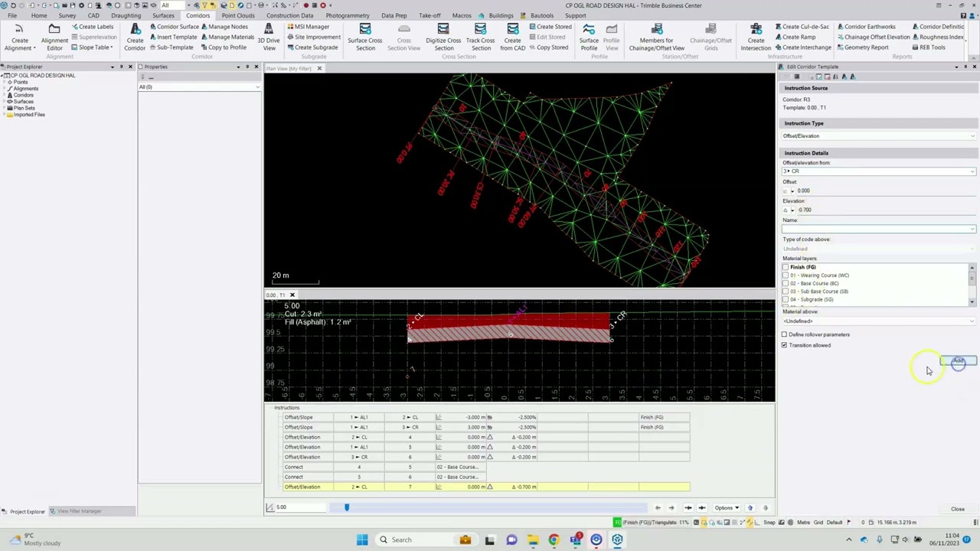Click the Create Corridor icon
This screenshot has height=551, width=980.
(135, 37)
